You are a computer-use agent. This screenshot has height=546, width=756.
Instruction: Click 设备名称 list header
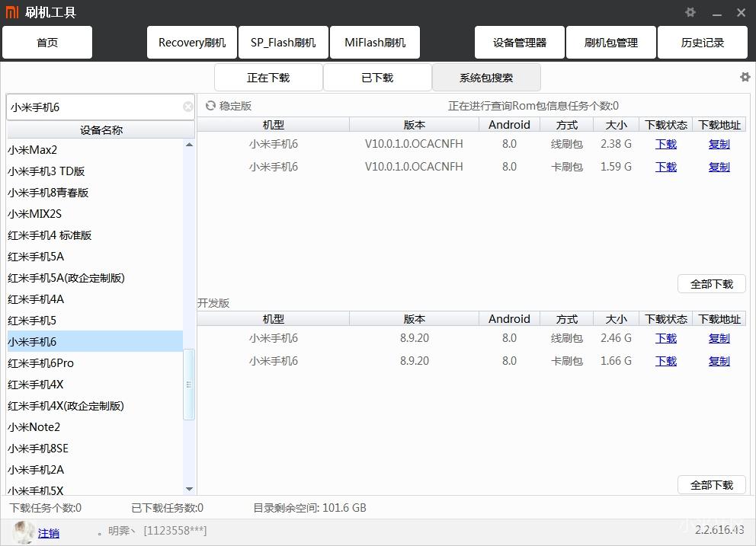pyautogui.click(x=101, y=129)
